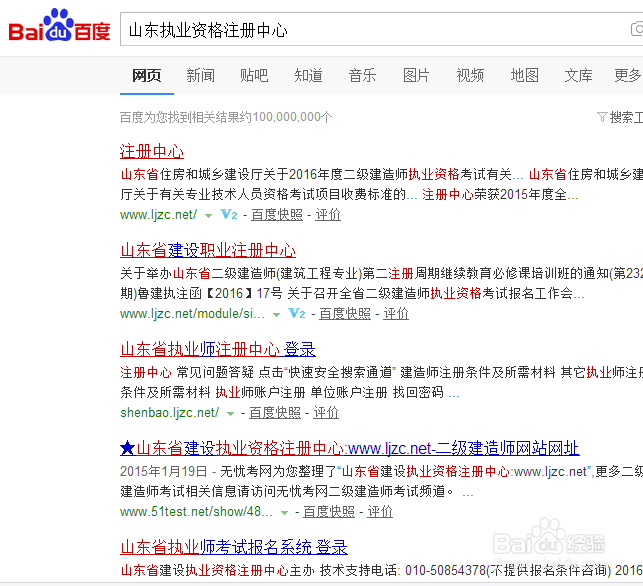
Task: Open the ★山东省建设执业资格注册中心 result link
Action: (349, 448)
